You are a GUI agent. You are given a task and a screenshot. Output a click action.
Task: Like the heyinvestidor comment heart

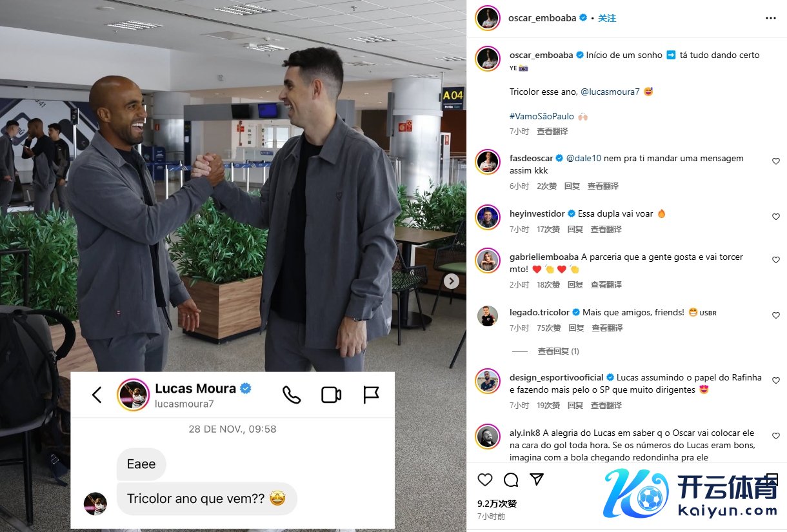click(x=776, y=217)
